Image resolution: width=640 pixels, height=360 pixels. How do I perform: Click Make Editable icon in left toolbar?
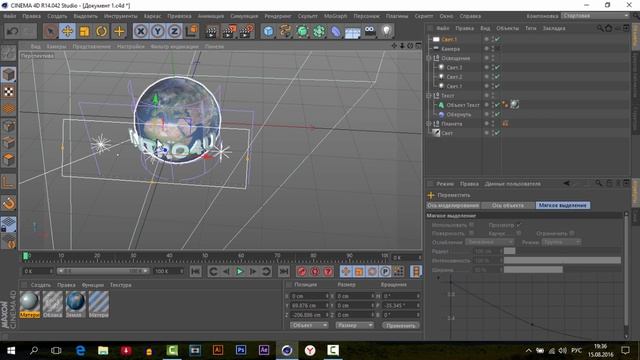point(9,54)
